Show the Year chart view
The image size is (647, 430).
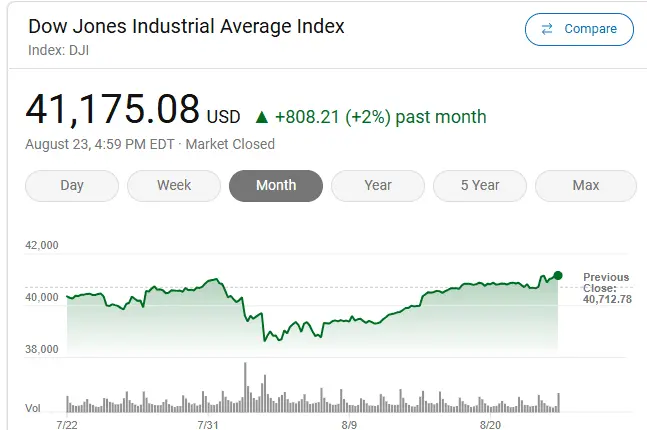pyautogui.click(x=378, y=185)
